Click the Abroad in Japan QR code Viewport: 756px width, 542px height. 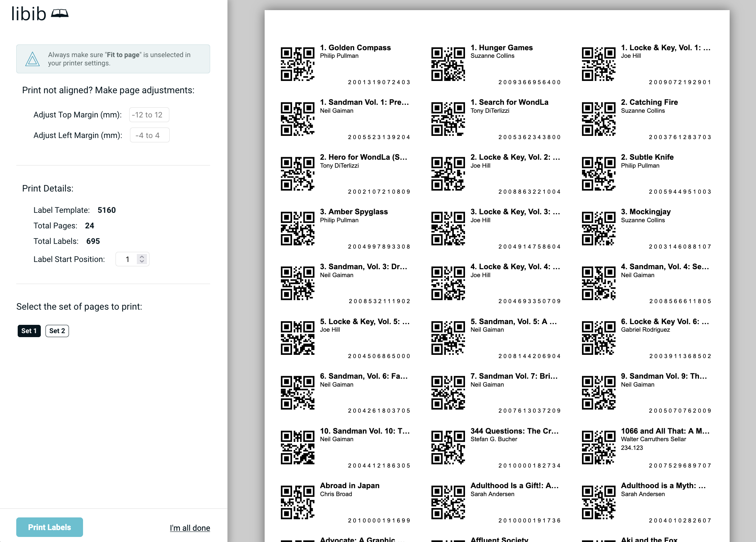pos(297,502)
